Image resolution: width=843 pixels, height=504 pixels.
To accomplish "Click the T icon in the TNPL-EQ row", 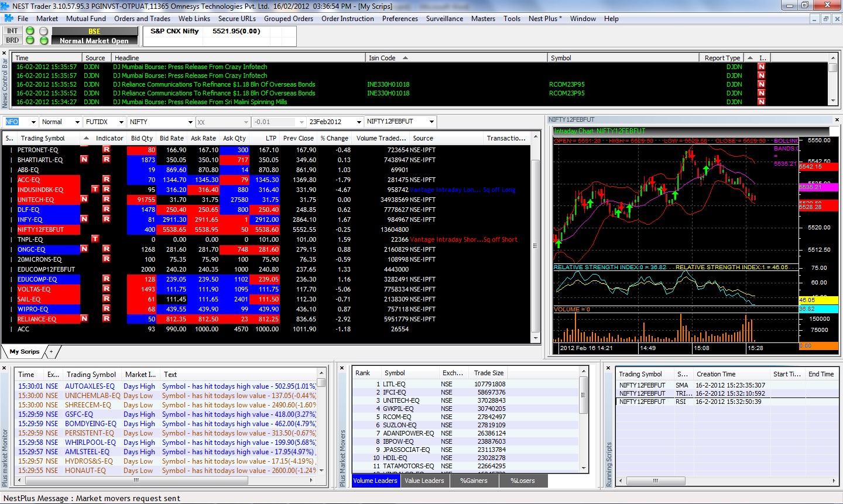I will pos(95,239).
